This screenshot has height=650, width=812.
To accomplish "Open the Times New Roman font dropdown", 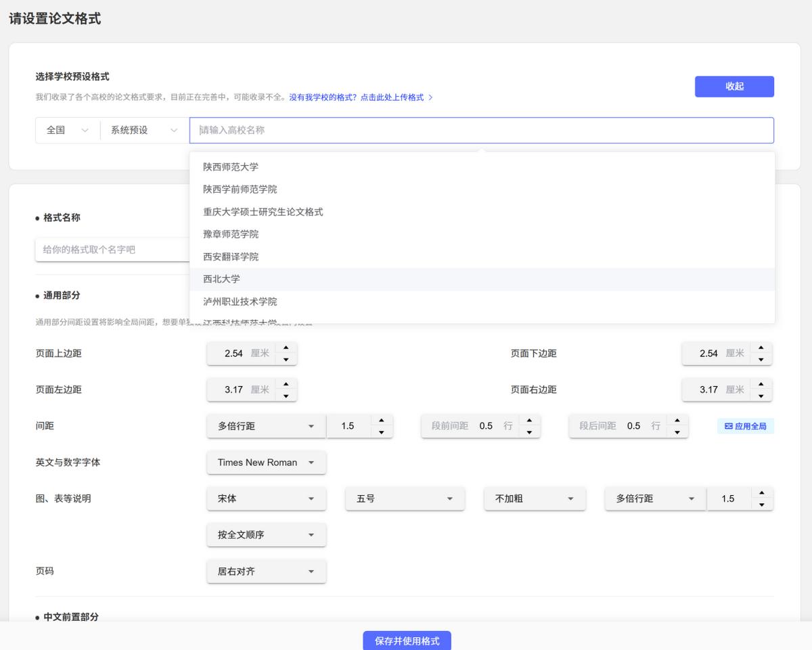I will click(x=266, y=462).
